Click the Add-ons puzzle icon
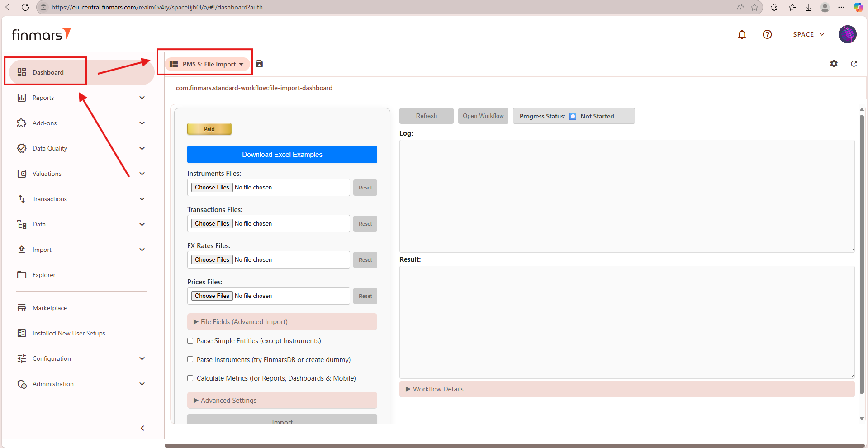868x448 pixels. tap(22, 123)
